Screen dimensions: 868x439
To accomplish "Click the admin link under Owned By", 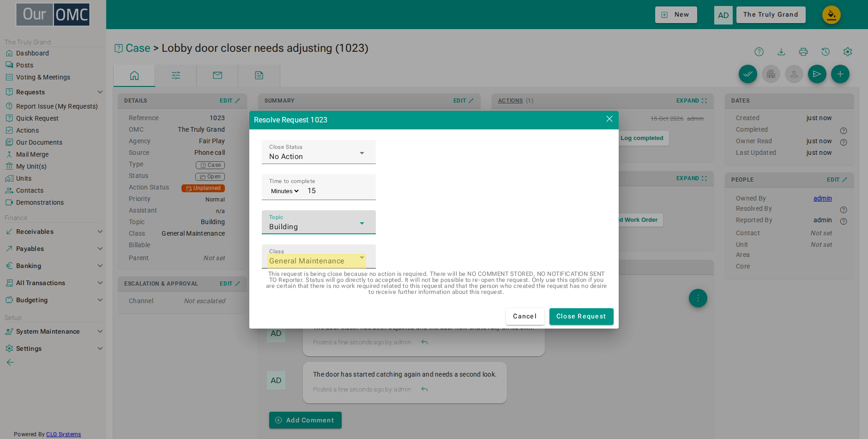I will pos(822,198).
